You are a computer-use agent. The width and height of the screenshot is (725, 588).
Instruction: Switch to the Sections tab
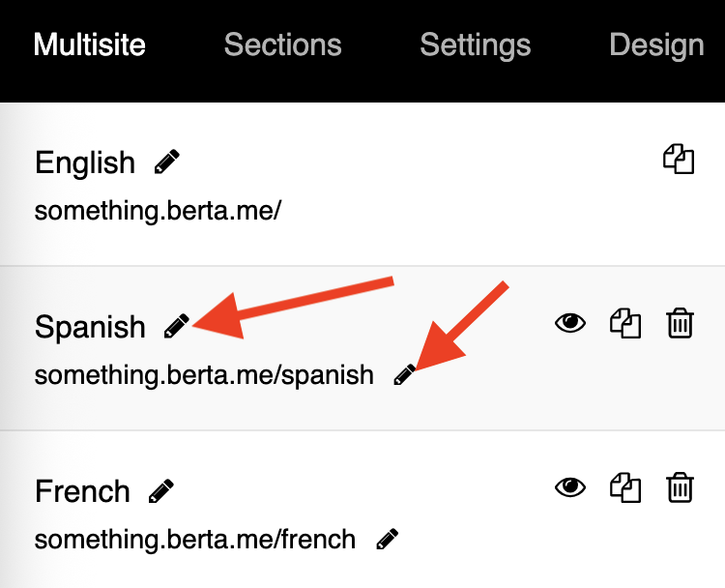point(282,44)
